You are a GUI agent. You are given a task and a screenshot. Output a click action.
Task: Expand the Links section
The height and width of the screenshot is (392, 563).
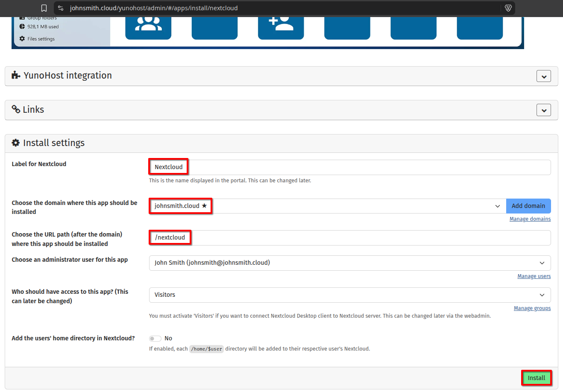pyautogui.click(x=544, y=110)
